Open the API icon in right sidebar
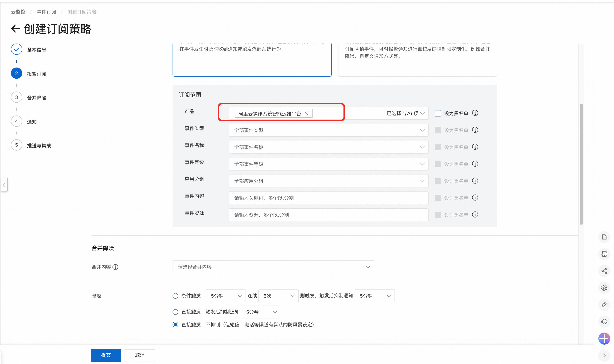Screen dimensions: 614x364 point(604,254)
